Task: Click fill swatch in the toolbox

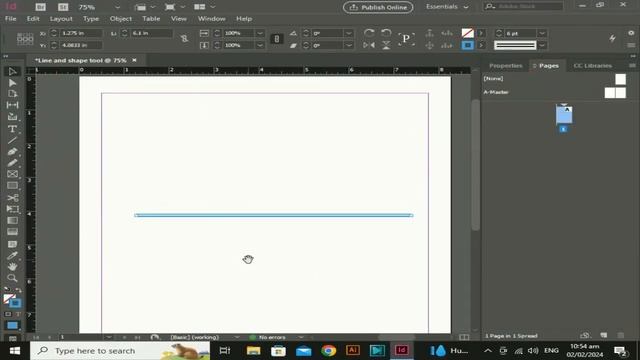Action: (9, 298)
